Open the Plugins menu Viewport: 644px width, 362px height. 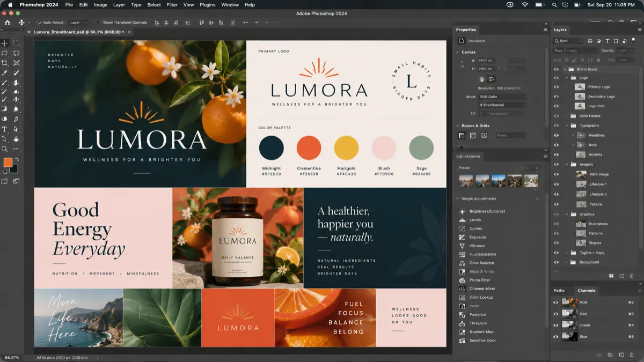click(x=207, y=5)
